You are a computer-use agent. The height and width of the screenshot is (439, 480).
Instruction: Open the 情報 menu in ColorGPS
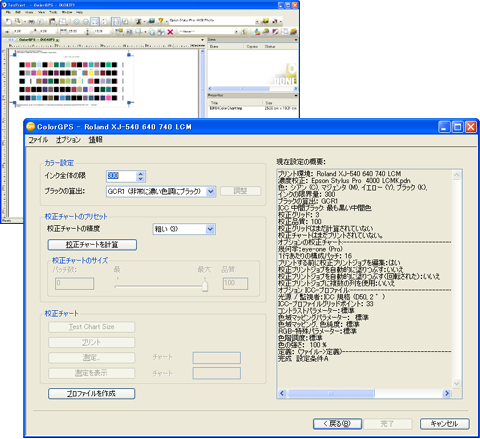tap(95, 140)
